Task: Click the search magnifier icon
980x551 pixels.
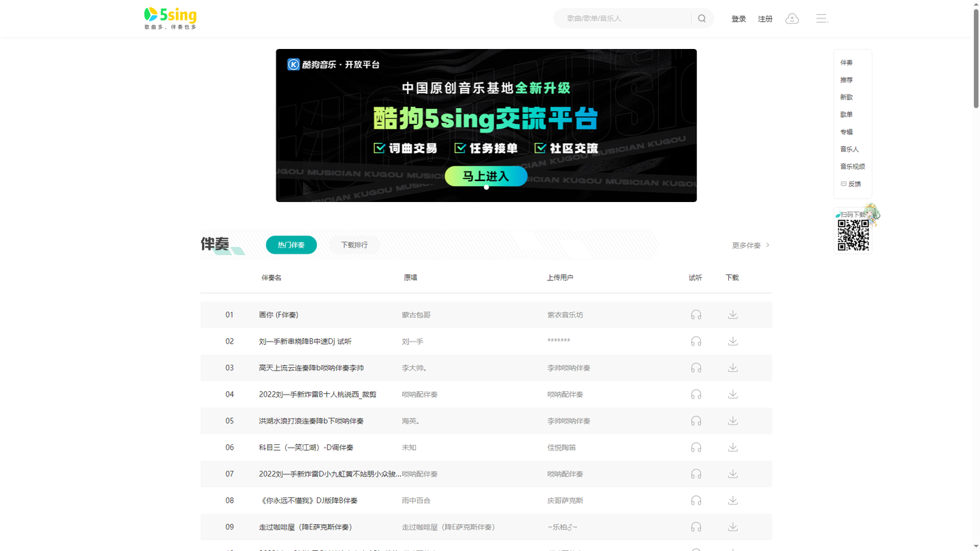Action: [x=702, y=18]
